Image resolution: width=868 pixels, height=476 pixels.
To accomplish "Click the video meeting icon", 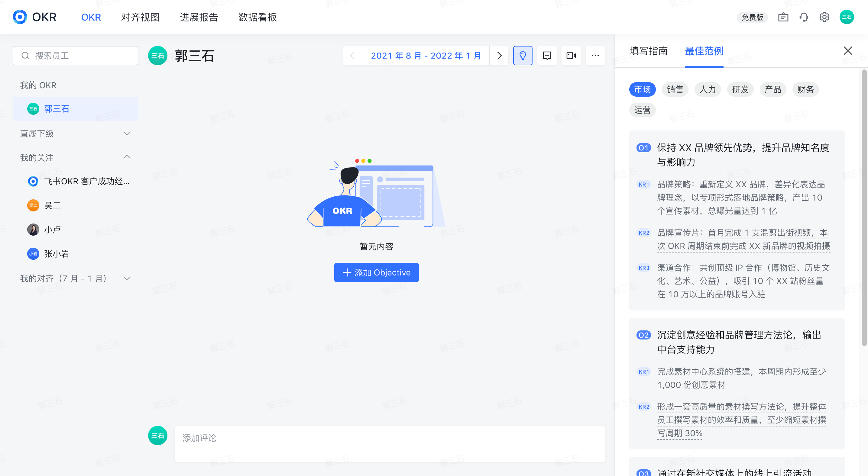I will (571, 56).
